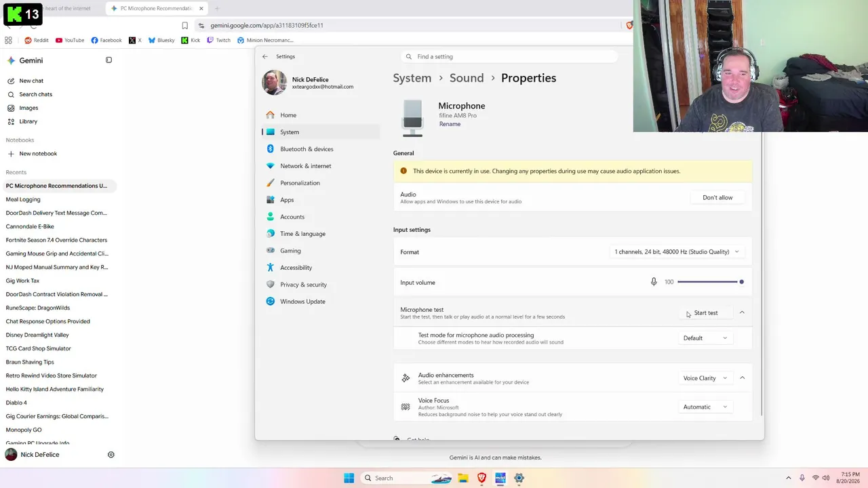This screenshot has width=868, height=488.
Task: Open the Disney Dreamlight Valley chat
Action: pyautogui.click(x=37, y=335)
